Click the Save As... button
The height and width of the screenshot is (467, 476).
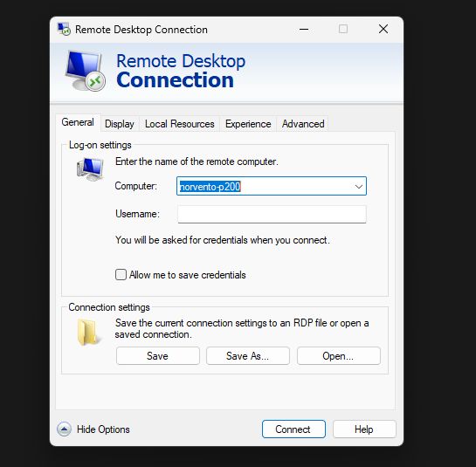[248, 355]
